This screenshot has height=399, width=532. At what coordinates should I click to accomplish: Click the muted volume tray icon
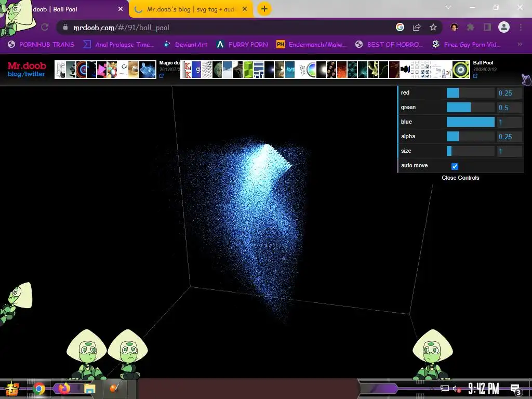[x=457, y=389]
